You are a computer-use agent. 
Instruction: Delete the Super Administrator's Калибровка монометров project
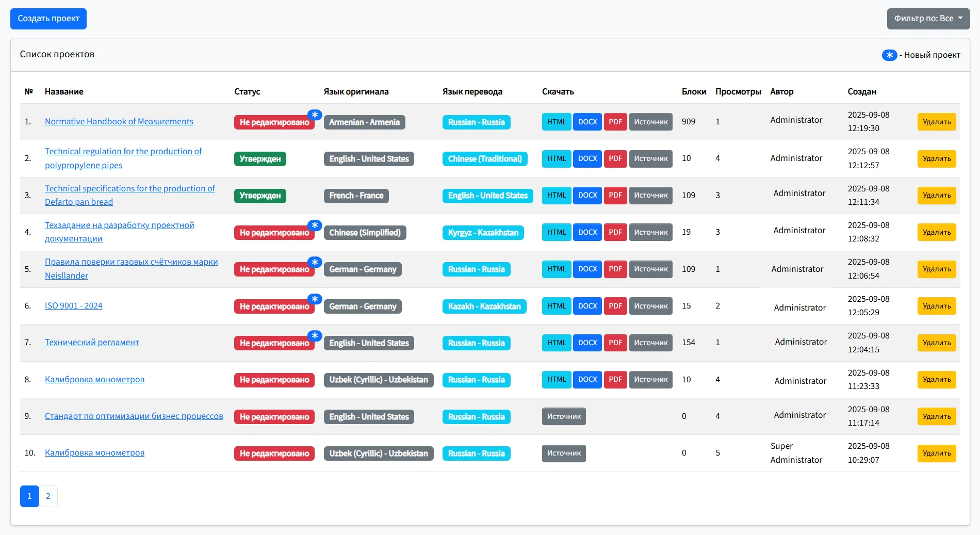pyautogui.click(x=936, y=453)
